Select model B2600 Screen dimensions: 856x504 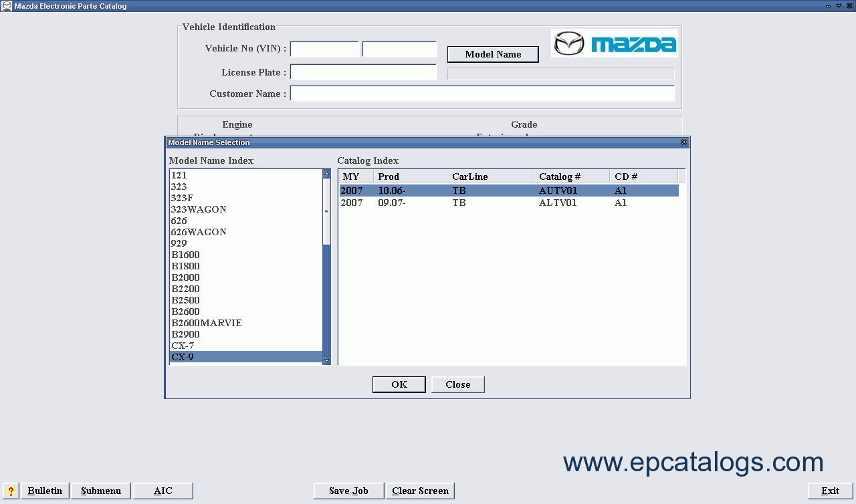246,311
